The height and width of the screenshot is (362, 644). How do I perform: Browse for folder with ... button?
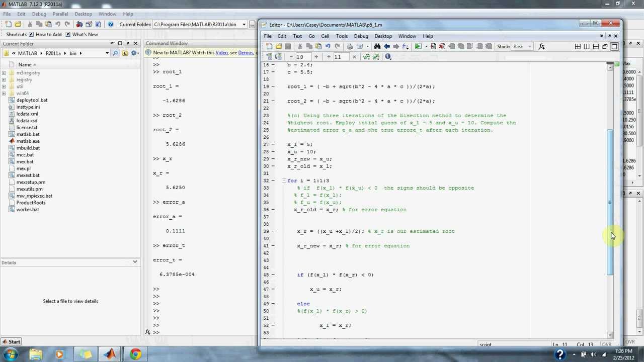252,24
